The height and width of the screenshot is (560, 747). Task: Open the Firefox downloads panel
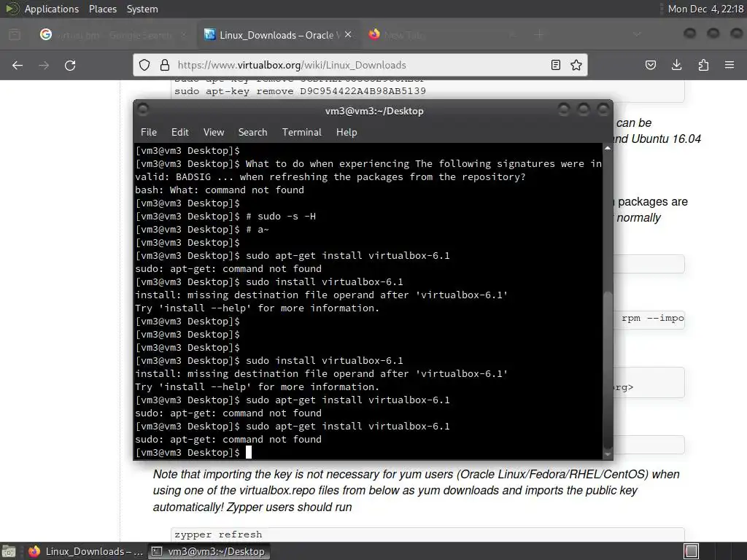point(676,65)
